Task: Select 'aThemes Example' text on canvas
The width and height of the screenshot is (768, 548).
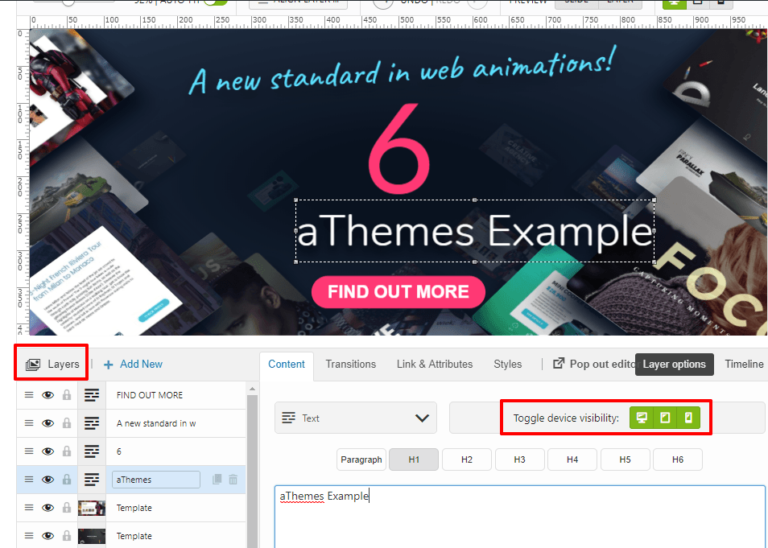Action: click(475, 231)
